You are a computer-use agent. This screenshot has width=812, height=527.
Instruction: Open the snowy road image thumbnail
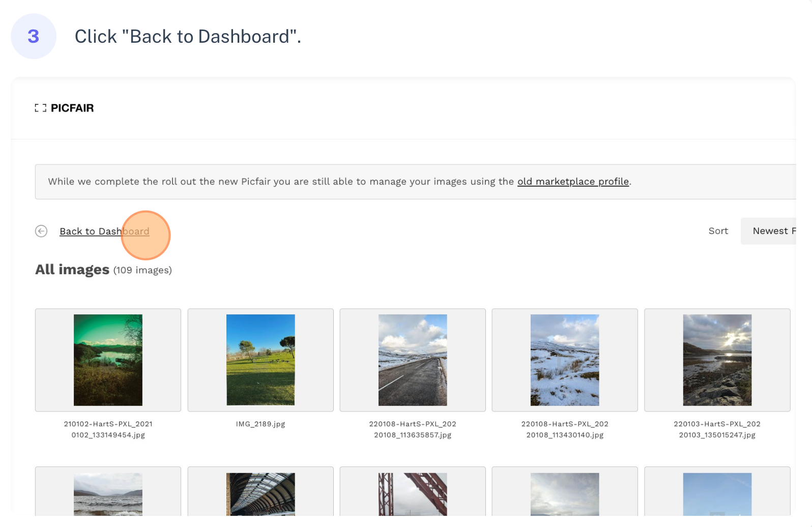tap(413, 360)
